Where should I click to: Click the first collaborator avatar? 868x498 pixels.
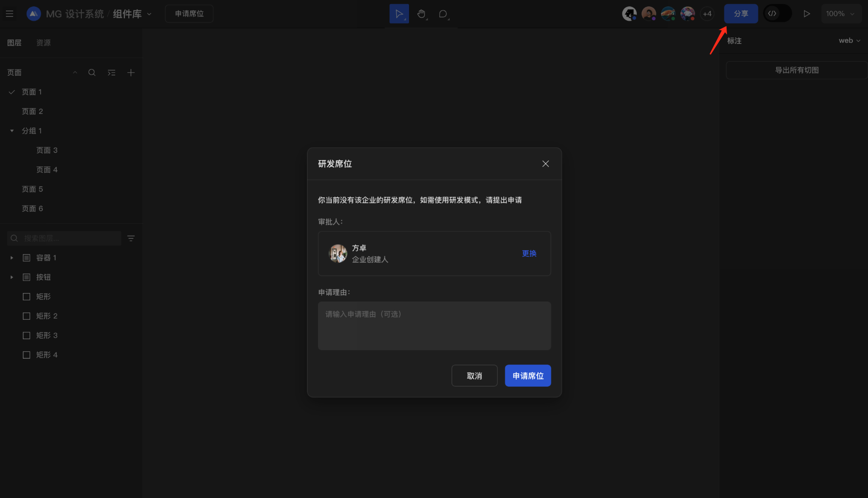point(629,14)
